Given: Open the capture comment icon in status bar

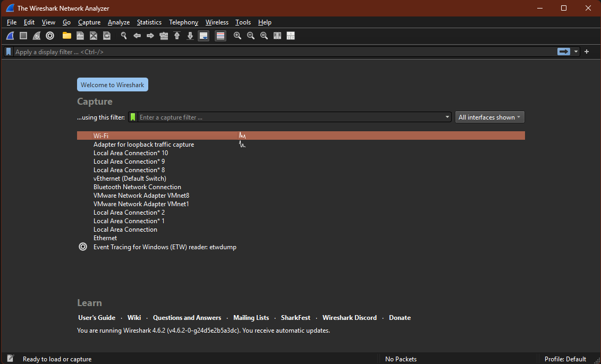Looking at the screenshot, I should coord(10,359).
